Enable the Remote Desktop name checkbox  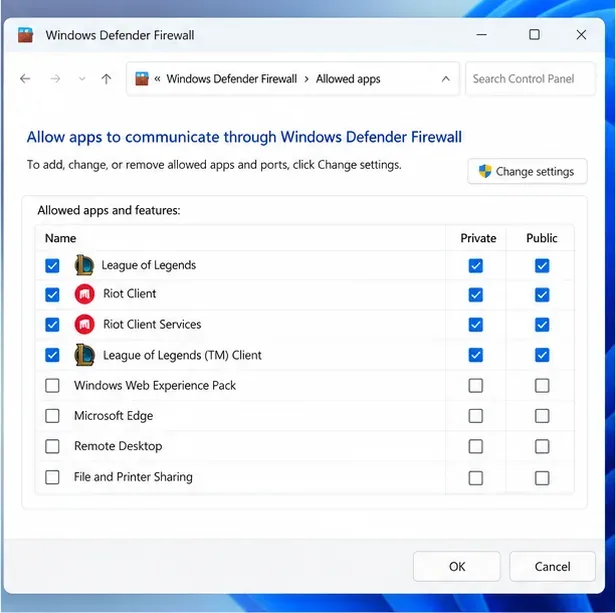[52, 446]
